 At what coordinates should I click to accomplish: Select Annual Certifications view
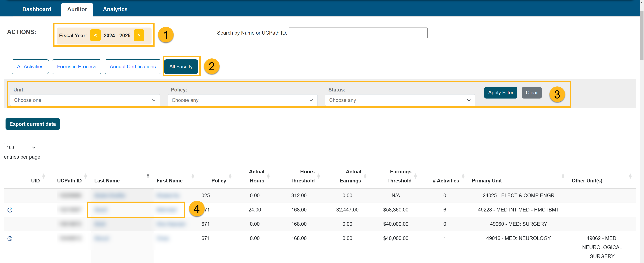pos(132,67)
